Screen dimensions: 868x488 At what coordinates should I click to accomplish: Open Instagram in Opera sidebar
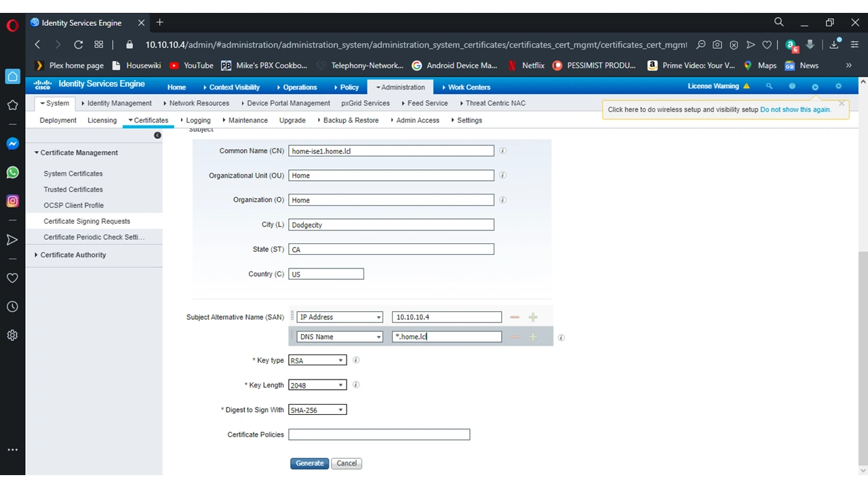click(12, 201)
